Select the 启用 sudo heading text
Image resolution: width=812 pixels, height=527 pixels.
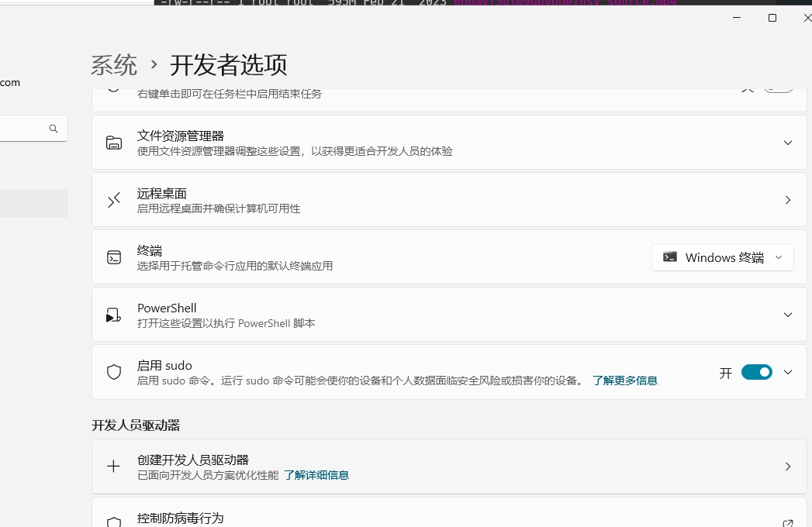[164, 366]
